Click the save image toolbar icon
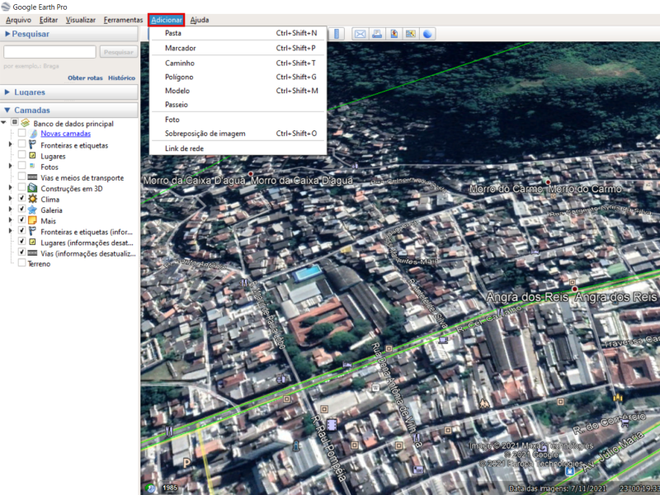This screenshot has height=495, width=660. coord(394,34)
